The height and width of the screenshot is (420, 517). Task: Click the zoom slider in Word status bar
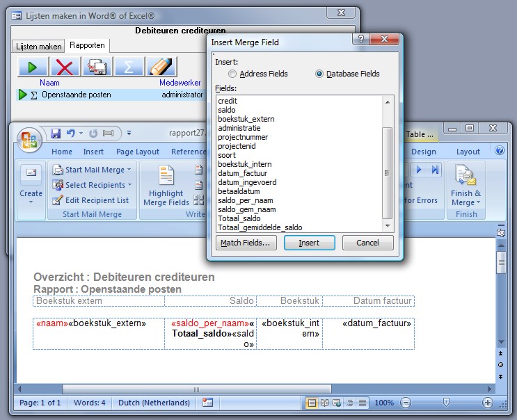point(446,403)
